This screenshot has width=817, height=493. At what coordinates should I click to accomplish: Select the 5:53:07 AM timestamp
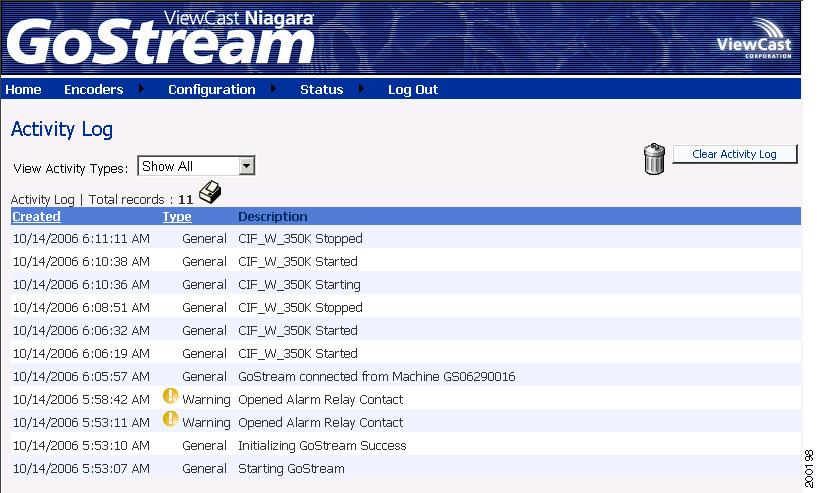(x=81, y=469)
